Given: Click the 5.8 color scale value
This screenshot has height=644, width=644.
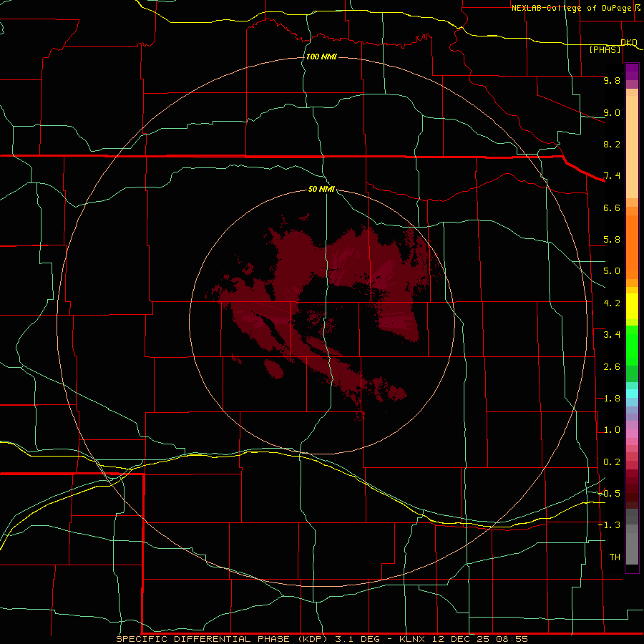Looking at the screenshot, I should click(612, 240).
